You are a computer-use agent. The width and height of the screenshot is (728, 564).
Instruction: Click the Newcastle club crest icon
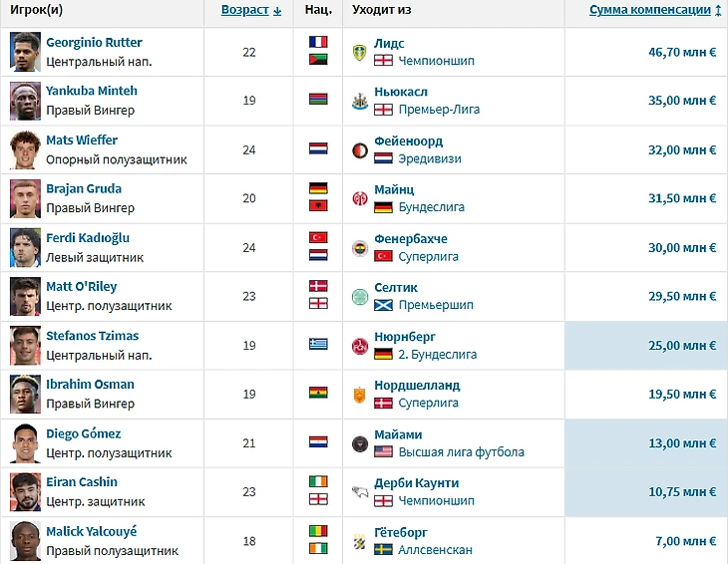(360, 101)
